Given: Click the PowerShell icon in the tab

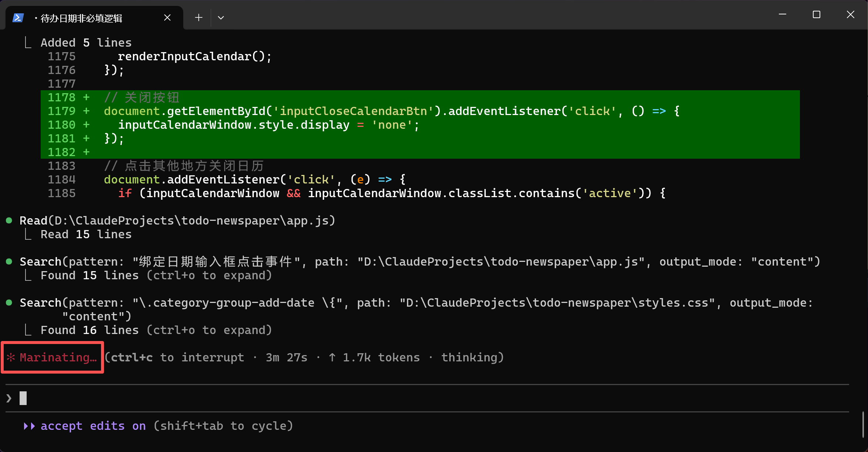Looking at the screenshot, I should point(18,18).
